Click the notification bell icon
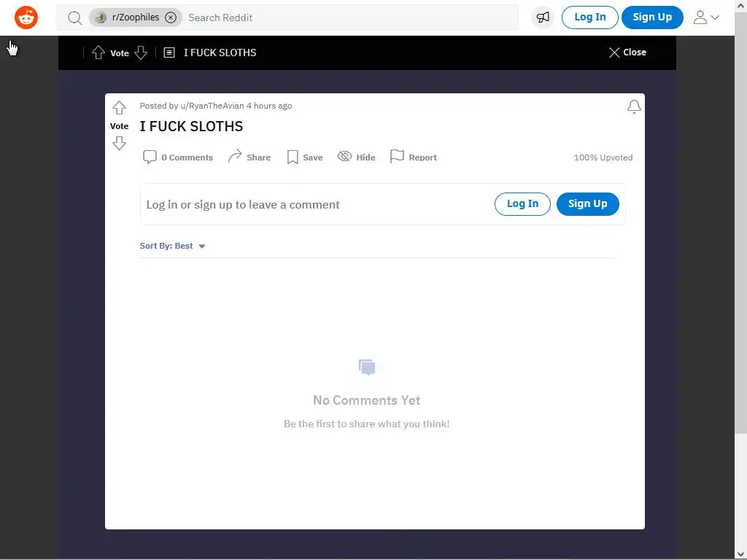 click(x=634, y=106)
